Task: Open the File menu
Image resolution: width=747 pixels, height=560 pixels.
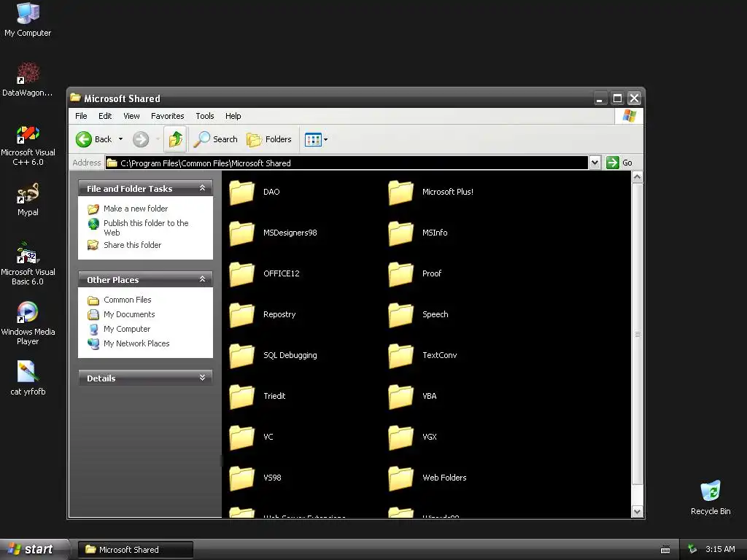Action: coord(81,116)
